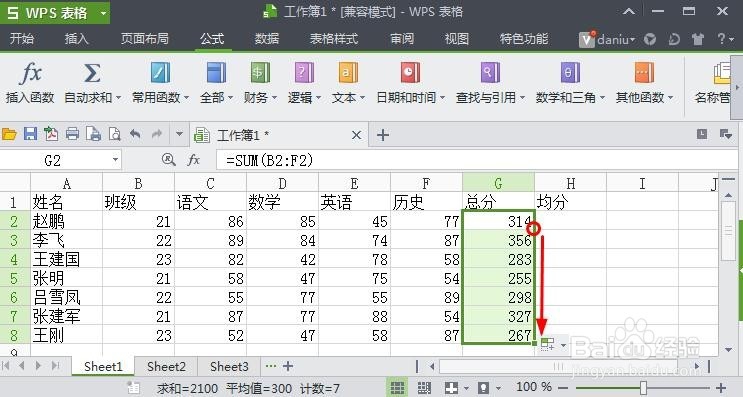
Task: Switch to page break preview icon
Action: pos(424,388)
